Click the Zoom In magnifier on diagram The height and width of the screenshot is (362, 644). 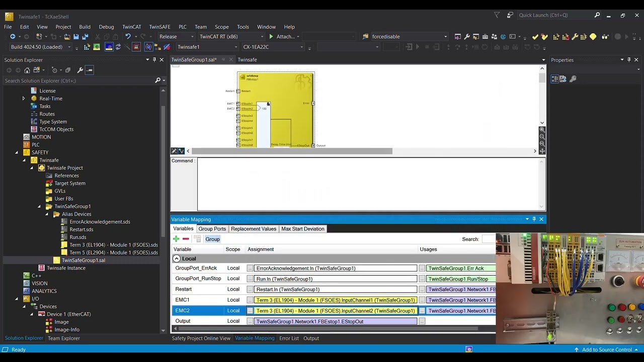[x=542, y=130]
